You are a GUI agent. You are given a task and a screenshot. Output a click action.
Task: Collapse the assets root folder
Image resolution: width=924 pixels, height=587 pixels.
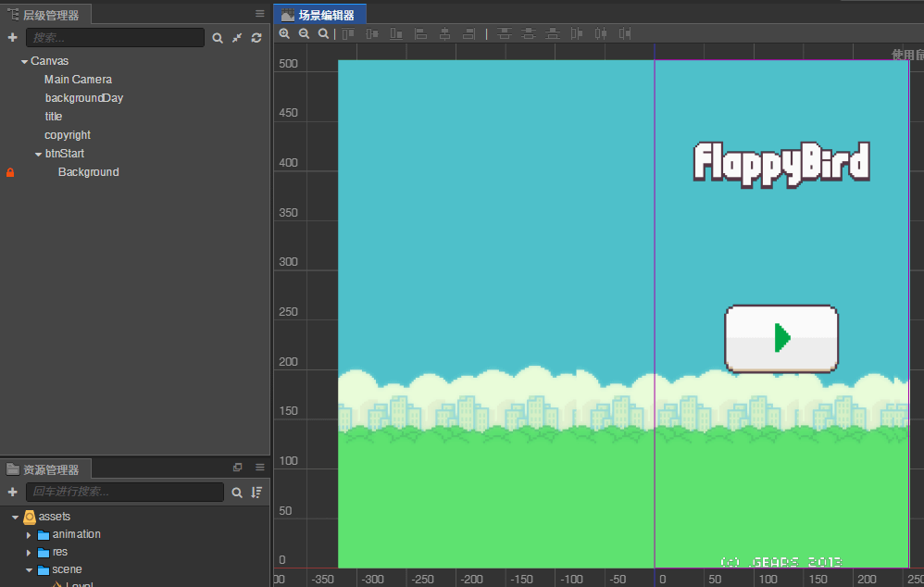16,517
